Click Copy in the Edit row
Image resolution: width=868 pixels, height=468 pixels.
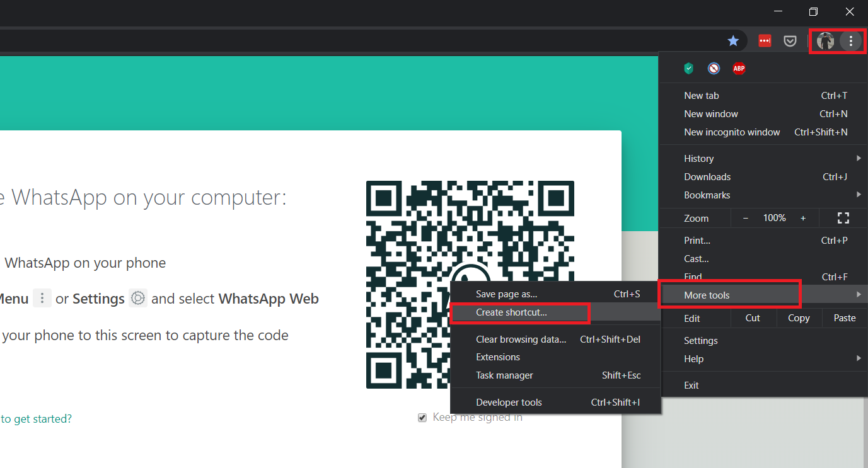point(799,318)
